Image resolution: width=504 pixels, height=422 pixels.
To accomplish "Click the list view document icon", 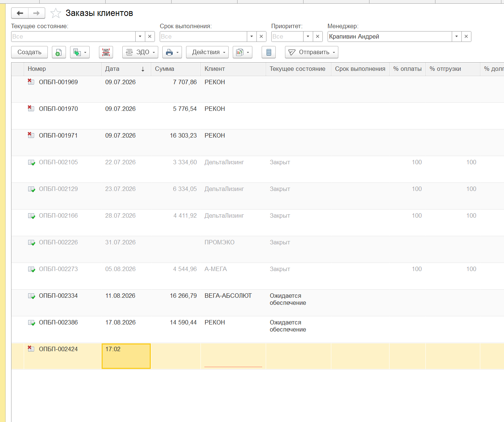I will pyautogui.click(x=269, y=52).
